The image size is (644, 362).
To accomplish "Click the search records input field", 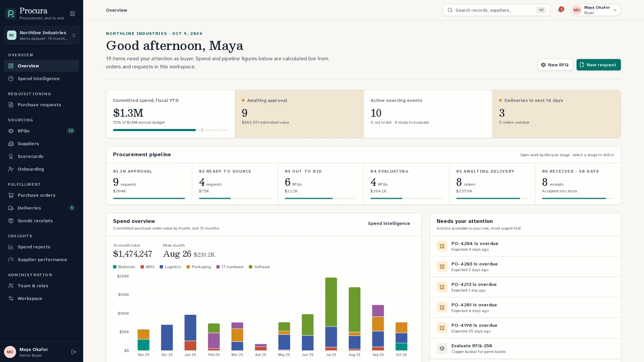I will [496, 10].
